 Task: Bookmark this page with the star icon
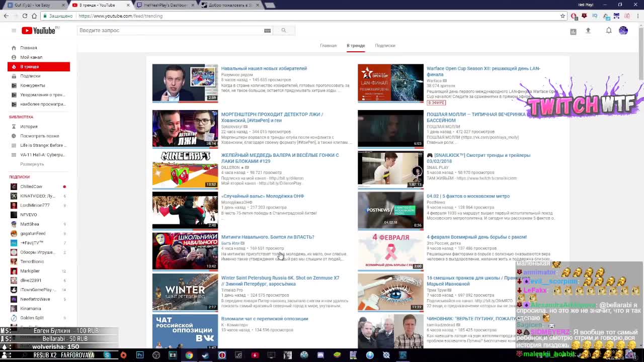coord(562,16)
